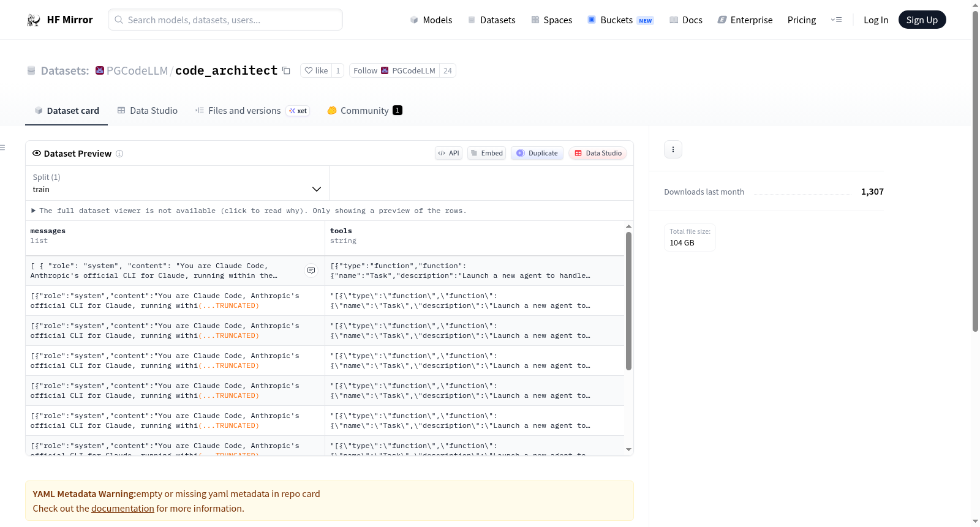Expand the full dataset viewer unavailable notice

(249, 211)
